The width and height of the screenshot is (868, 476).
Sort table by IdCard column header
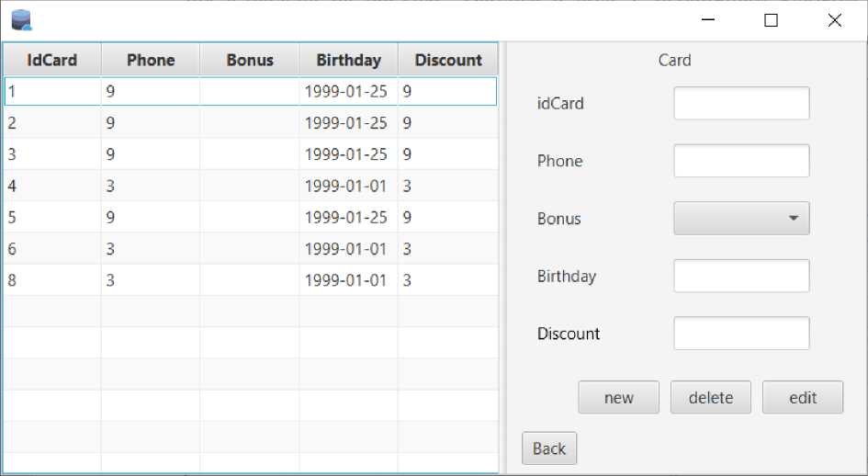click(51, 60)
